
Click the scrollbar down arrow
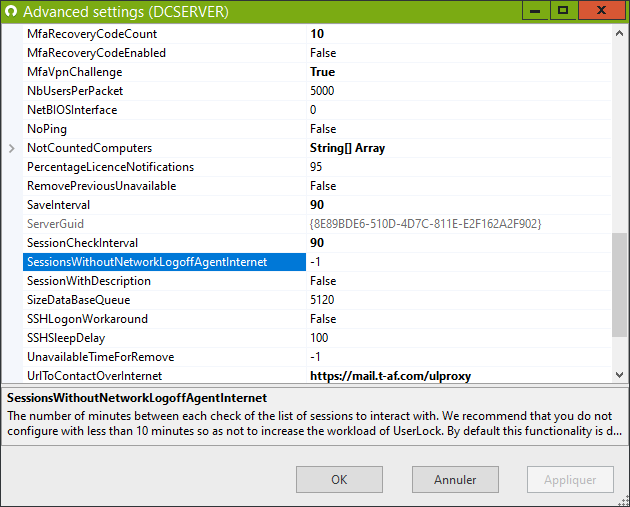[x=620, y=375]
